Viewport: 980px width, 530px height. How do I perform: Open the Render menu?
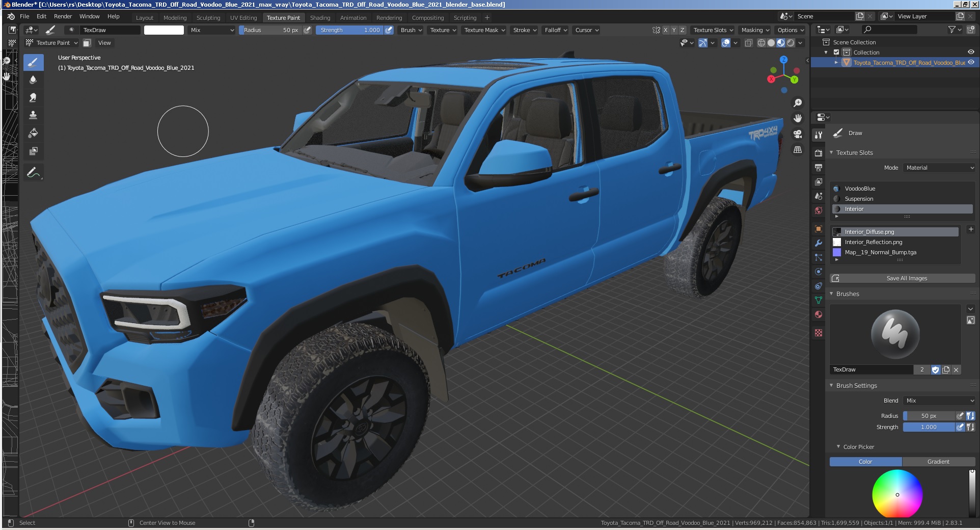(x=63, y=16)
